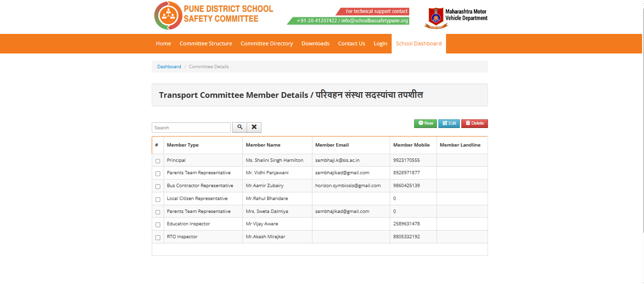Click the Dashboard breadcrumb link

pyautogui.click(x=169, y=67)
